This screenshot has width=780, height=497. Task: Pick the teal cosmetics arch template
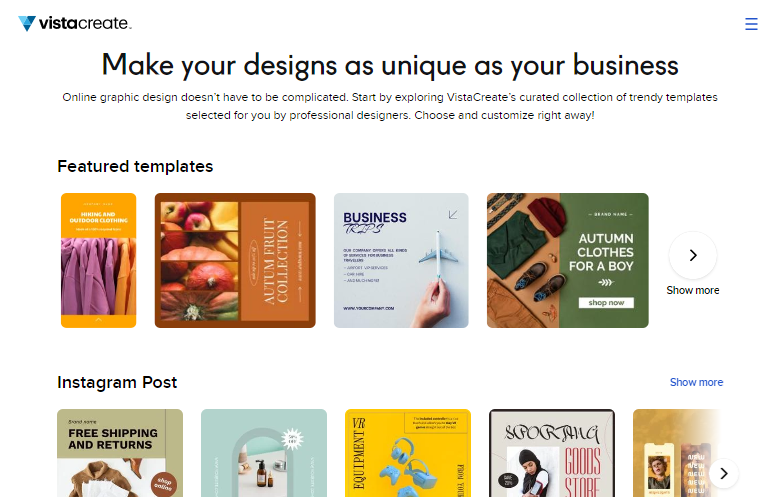coord(264,453)
